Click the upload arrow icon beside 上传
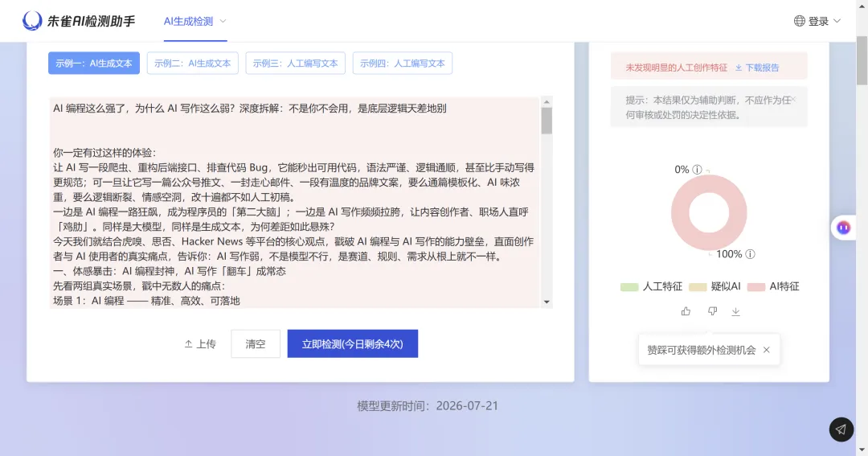This screenshot has width=868, height=456. tap(188, 344)
